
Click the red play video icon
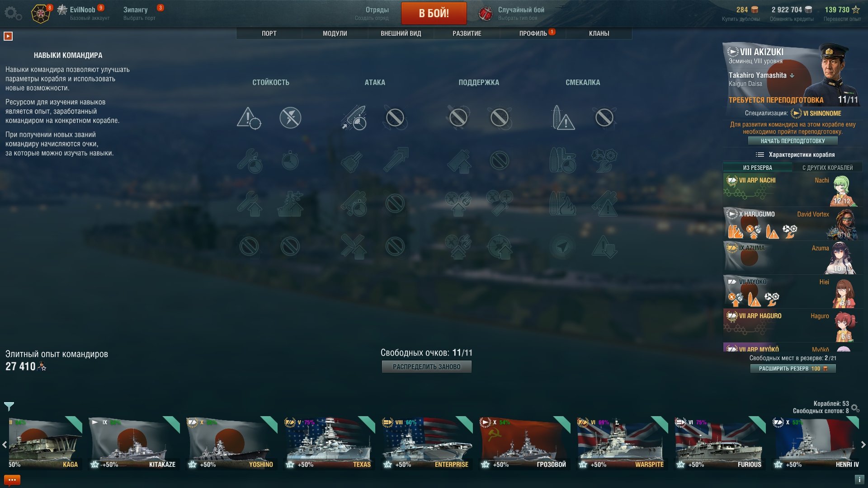[8, 36]
